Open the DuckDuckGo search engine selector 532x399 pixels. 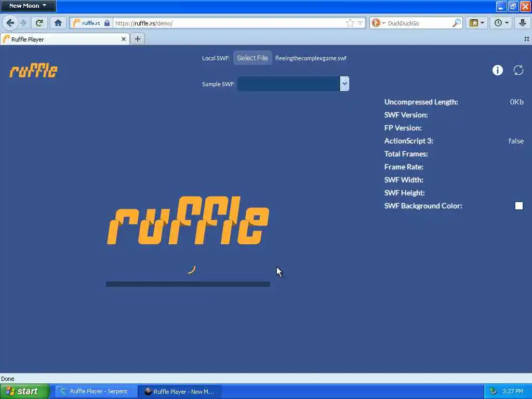pyautogui.click(x=378, y=23)
